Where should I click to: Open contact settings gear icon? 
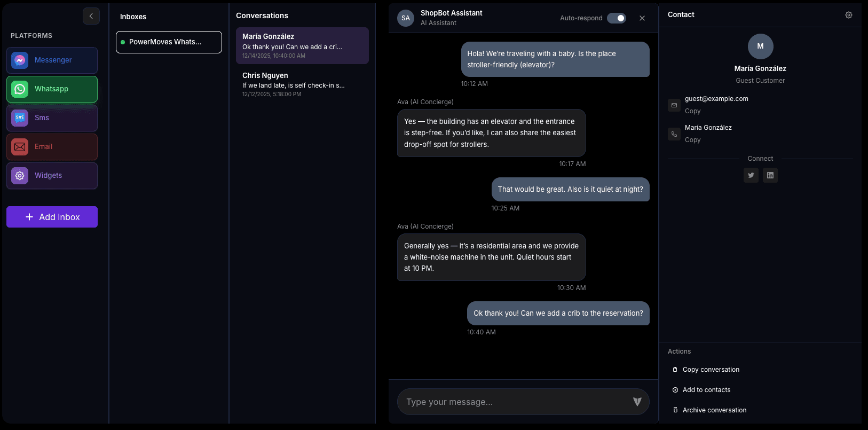849,15
